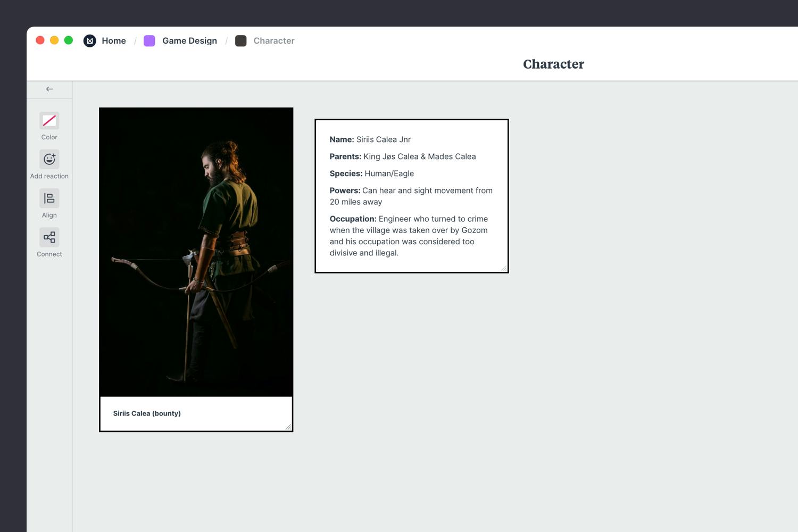Open the Game Design board from the breadcrumb
The height and width of the screenshot is (532, 798).
tap(189, 40)
